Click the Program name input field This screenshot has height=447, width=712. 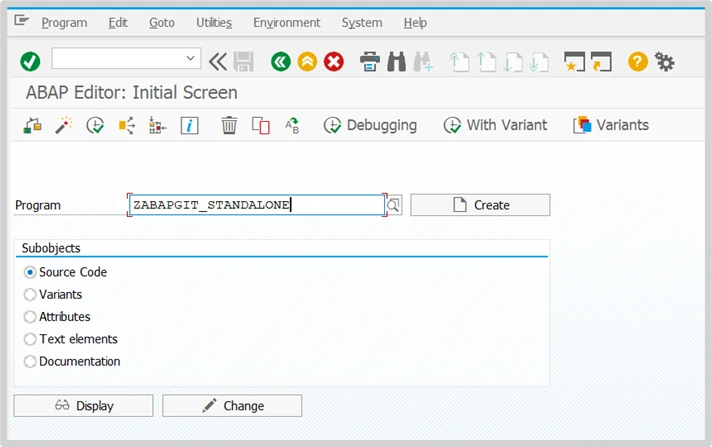[x=257, y=205]
